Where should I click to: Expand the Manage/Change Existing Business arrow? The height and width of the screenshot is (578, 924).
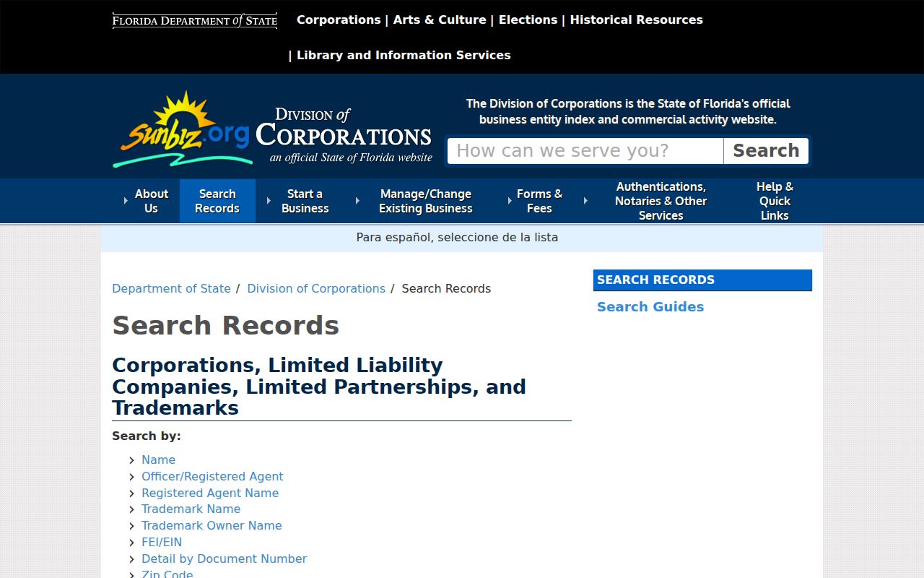point(357,201)
